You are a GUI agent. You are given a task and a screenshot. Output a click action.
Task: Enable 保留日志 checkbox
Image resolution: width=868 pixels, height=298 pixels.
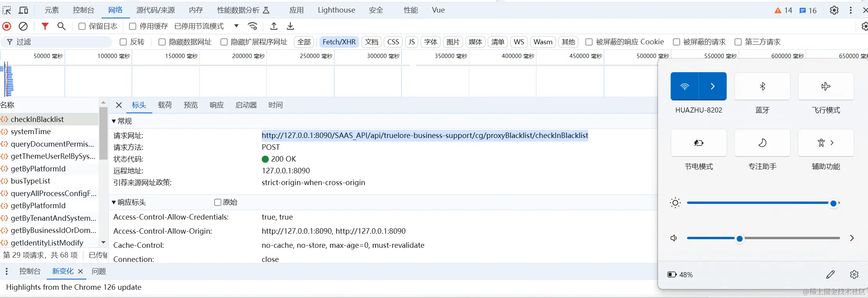pos(82,26)
